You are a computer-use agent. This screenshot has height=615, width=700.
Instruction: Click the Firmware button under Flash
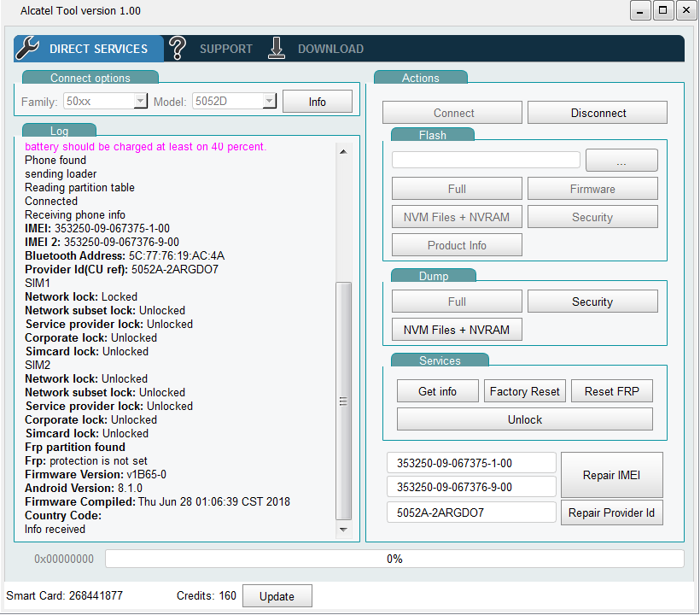click(x=592, y=189)
